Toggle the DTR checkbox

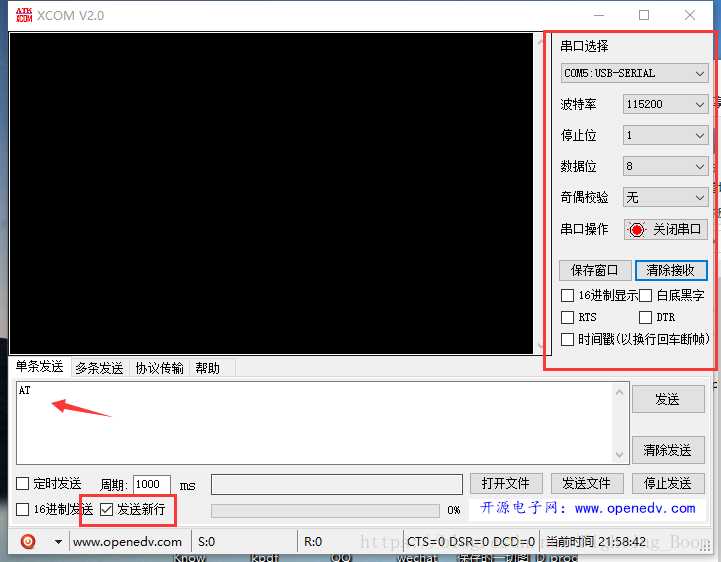click(x=645, y=317)
